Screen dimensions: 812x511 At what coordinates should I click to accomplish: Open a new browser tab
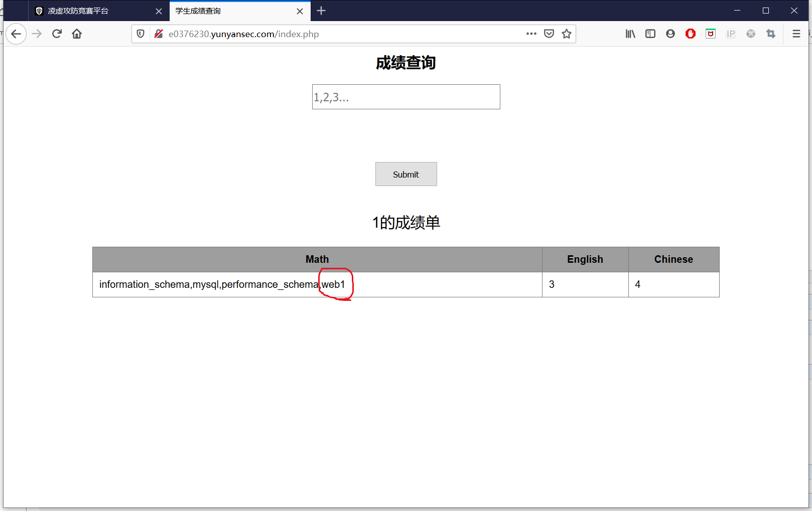pos(321,11)
